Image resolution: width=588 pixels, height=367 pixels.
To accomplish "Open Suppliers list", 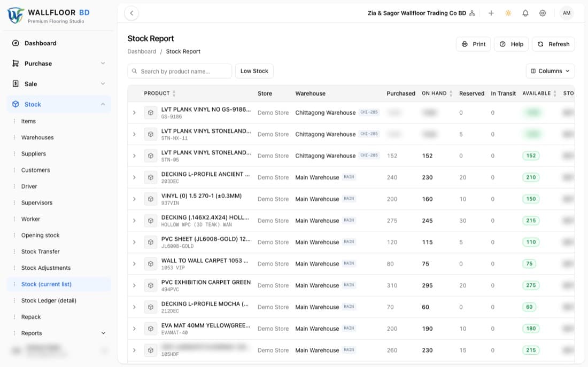I will [x=33, y=154].
